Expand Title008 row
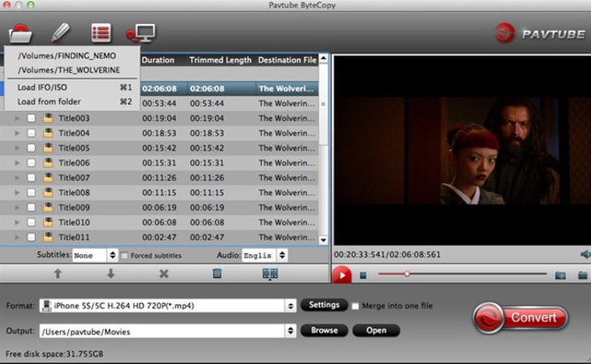This screenshot has width=591, height=364. tap(17, 193)
